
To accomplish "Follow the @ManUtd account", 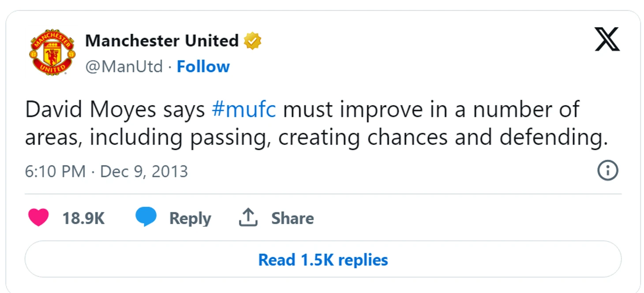I will point(203,67).
